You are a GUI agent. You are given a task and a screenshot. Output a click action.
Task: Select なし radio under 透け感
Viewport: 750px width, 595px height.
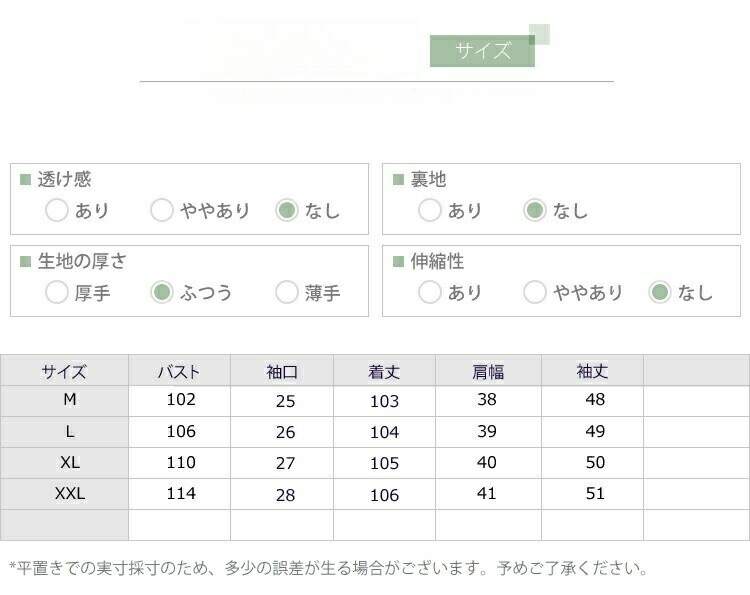[288, 210]
